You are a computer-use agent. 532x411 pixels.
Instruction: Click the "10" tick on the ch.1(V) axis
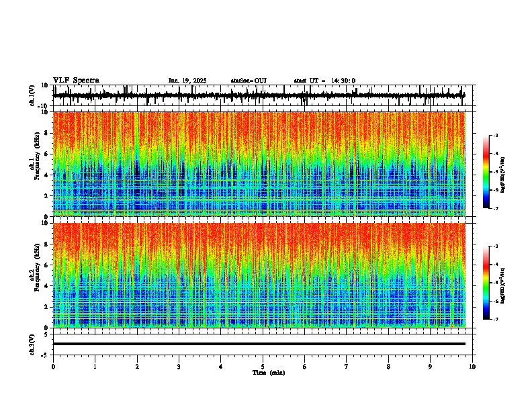click(x=45, y=85)
